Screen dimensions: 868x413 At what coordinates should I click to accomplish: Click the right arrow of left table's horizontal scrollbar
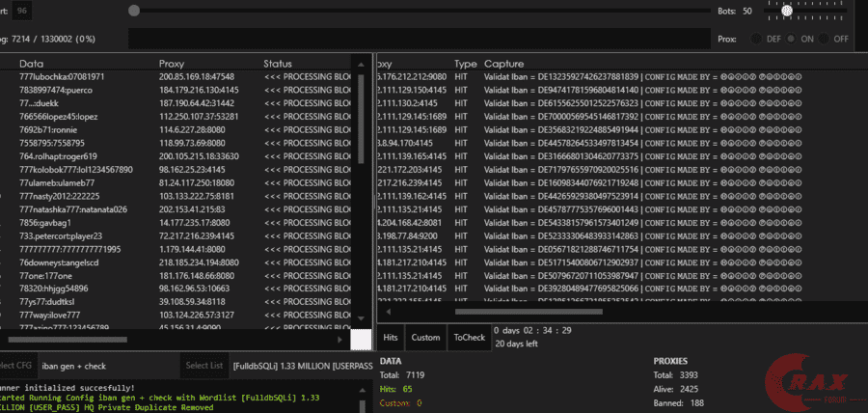339,340
